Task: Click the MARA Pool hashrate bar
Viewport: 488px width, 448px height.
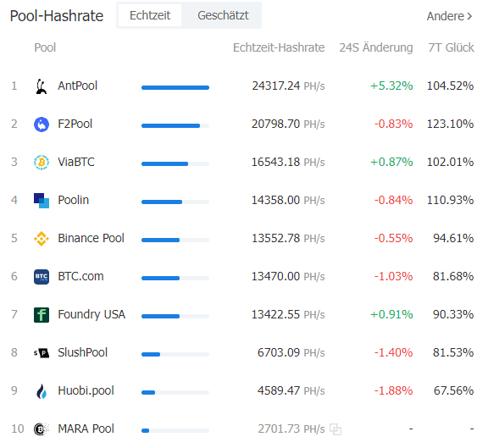Action: point(175,430)
